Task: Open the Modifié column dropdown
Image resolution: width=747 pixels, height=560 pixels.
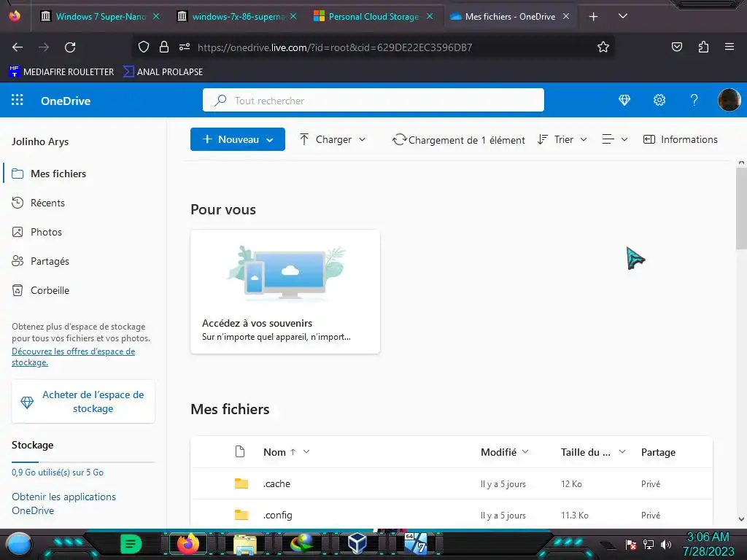Action: (x=505, y=452)
